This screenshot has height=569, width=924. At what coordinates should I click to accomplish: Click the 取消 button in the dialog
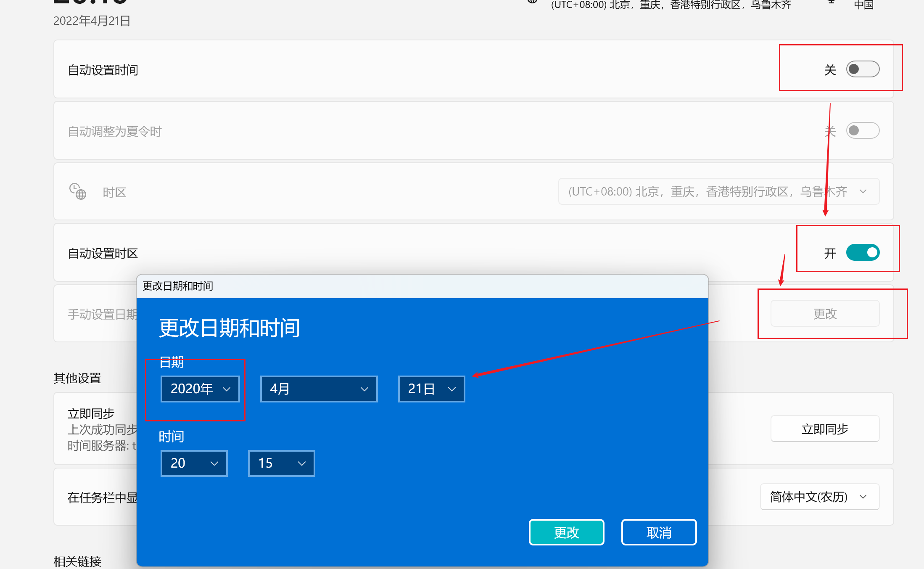pos(659,532)
